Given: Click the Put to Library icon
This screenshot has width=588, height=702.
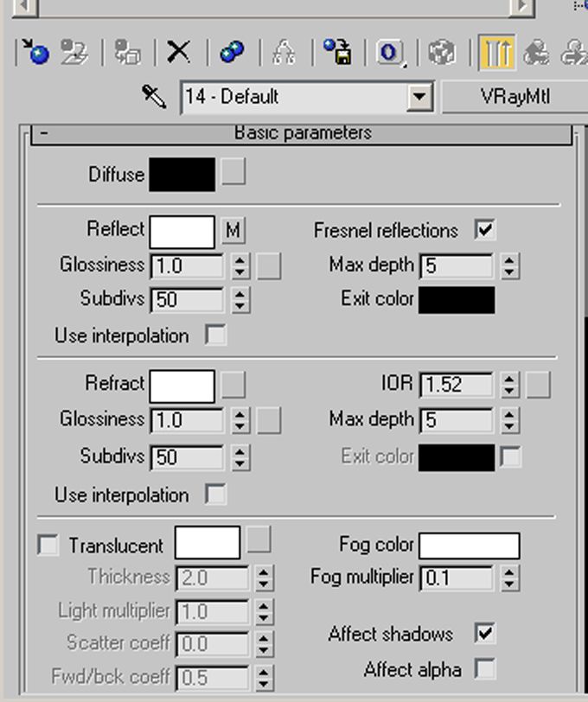Looking at the screenshot, I should click(336, 52).
